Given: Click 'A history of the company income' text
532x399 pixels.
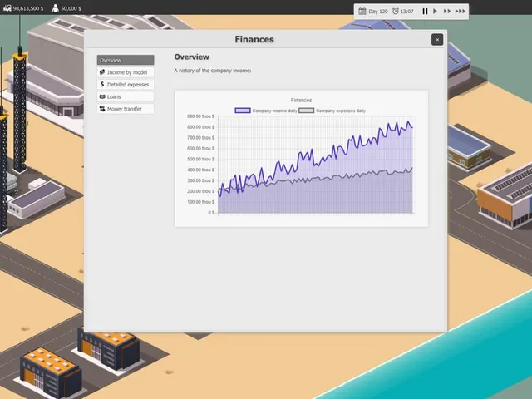Looking at the screenshot, I should 213,71.
